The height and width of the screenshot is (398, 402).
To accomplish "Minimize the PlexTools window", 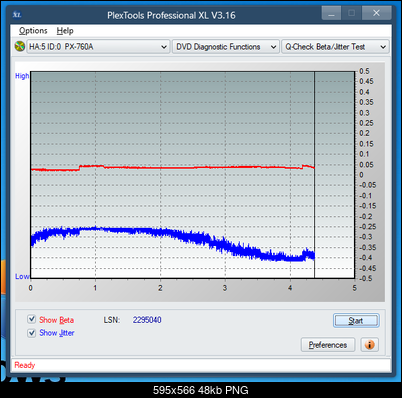I will click(x=331, y=14).
